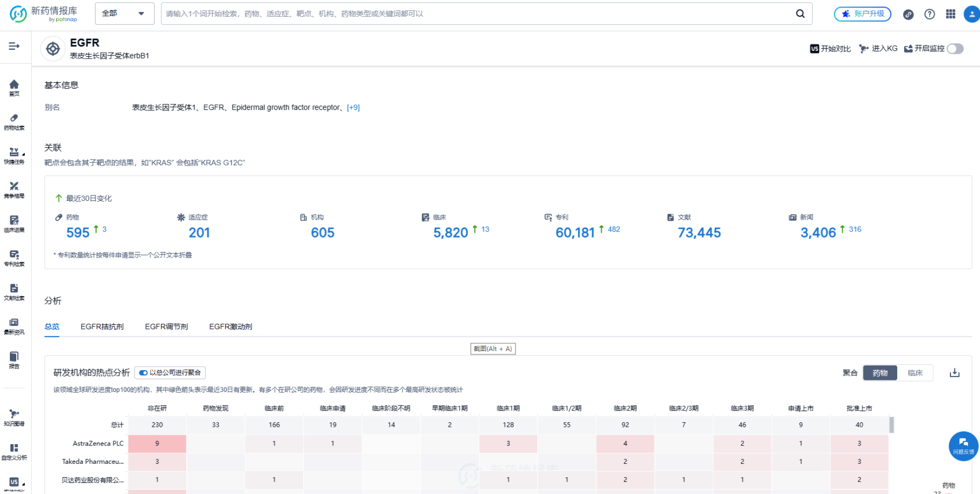Go to 知识图谱 knowledge graph

coord(14,417)
